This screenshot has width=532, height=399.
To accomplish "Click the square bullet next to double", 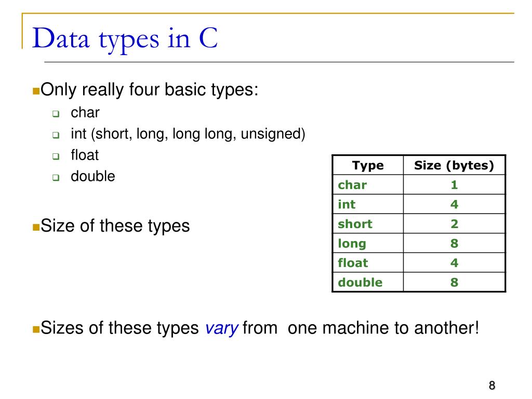I will coord(56,178).
